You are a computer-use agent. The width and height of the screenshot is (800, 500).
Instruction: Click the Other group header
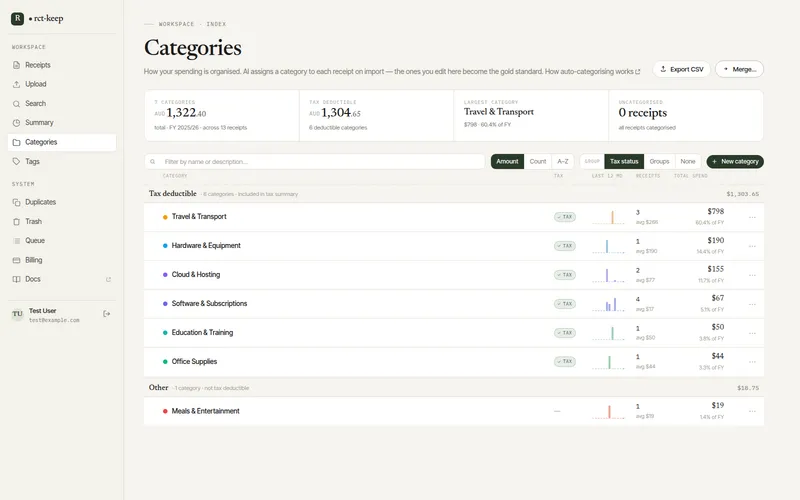[454, 388]
